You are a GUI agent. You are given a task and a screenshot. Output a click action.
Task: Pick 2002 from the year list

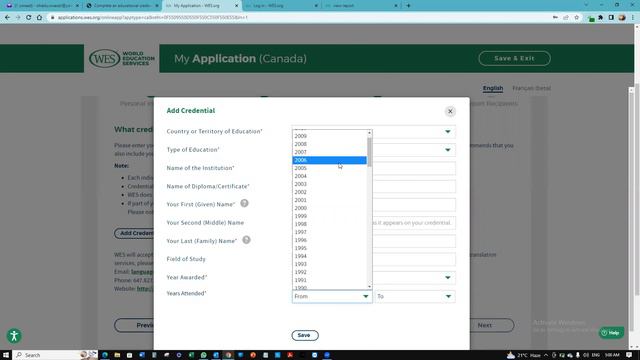329,192
